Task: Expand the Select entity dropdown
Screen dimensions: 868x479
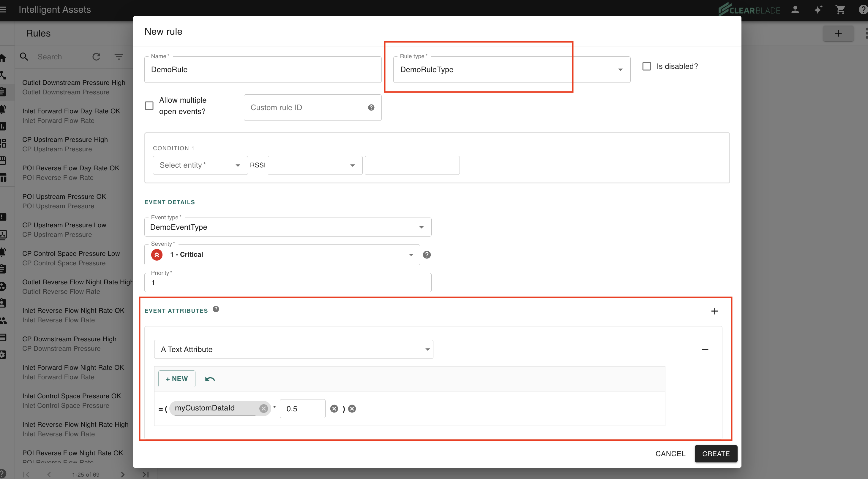Action: coord(200,165)
